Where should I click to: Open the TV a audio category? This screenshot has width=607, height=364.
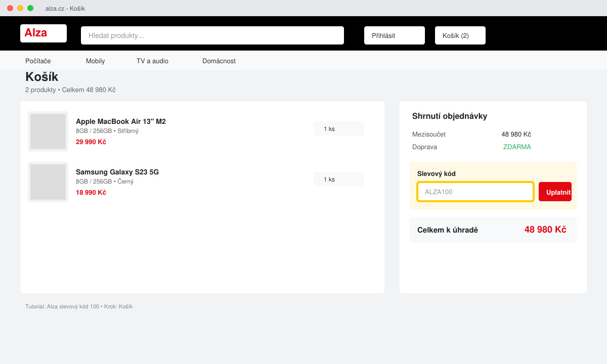click(x=152, y=61)
